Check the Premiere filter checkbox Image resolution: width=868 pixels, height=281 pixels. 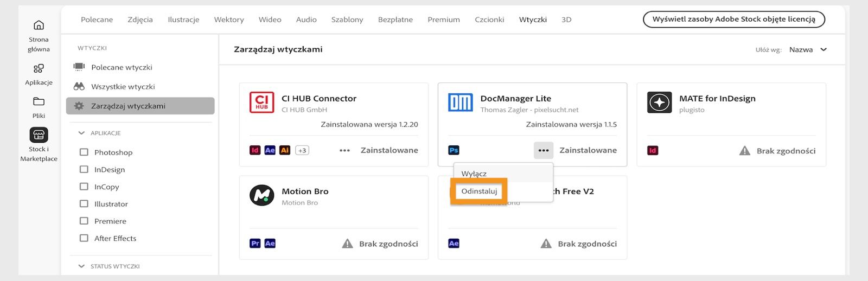tap(84, 221)
